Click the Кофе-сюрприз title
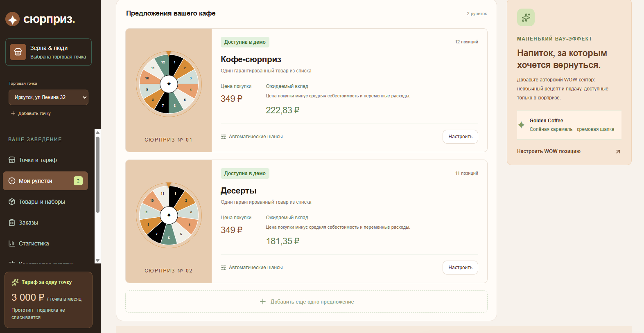This screenshot has height=333, width=644. 251,59
